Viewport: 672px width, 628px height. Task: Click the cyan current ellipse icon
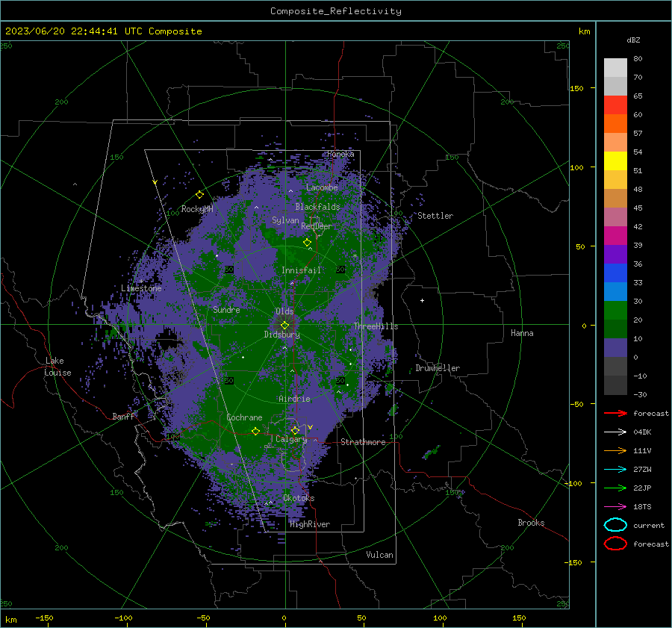click(615, 525)
